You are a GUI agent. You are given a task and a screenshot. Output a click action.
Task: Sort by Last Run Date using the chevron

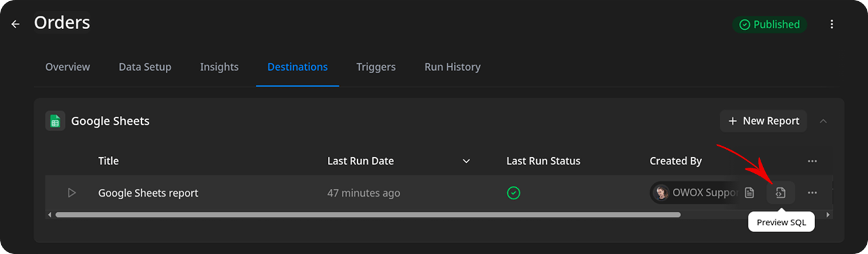(x=466, y=161)
